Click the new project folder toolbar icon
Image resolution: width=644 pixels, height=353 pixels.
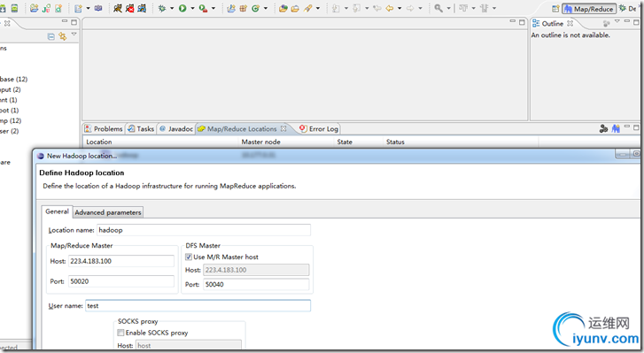34,8
